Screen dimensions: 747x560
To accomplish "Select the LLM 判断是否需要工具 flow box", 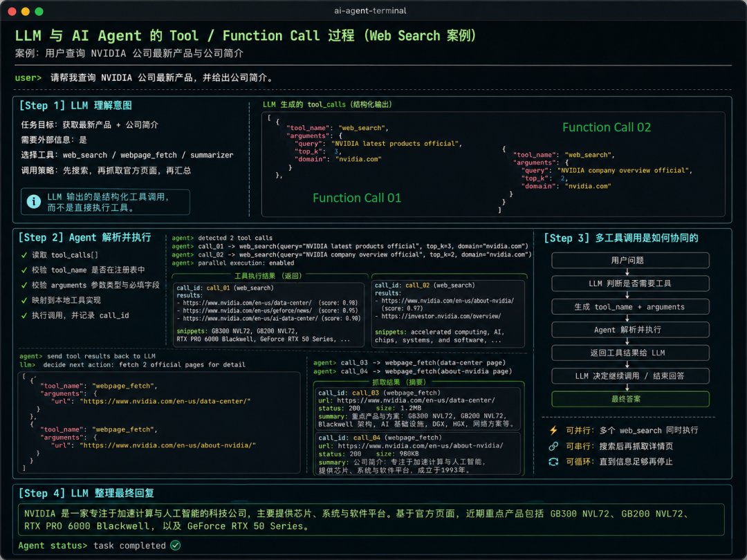I will (630, 284).
